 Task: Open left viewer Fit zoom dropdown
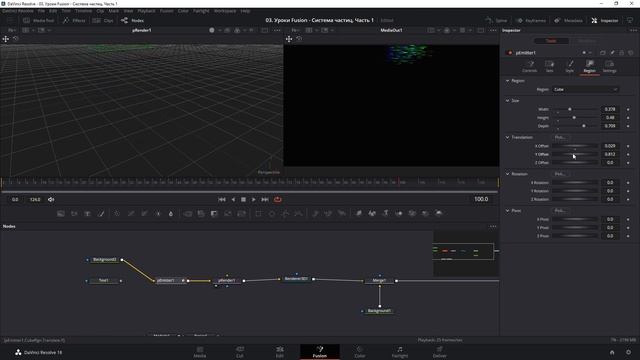click(12, 30)
